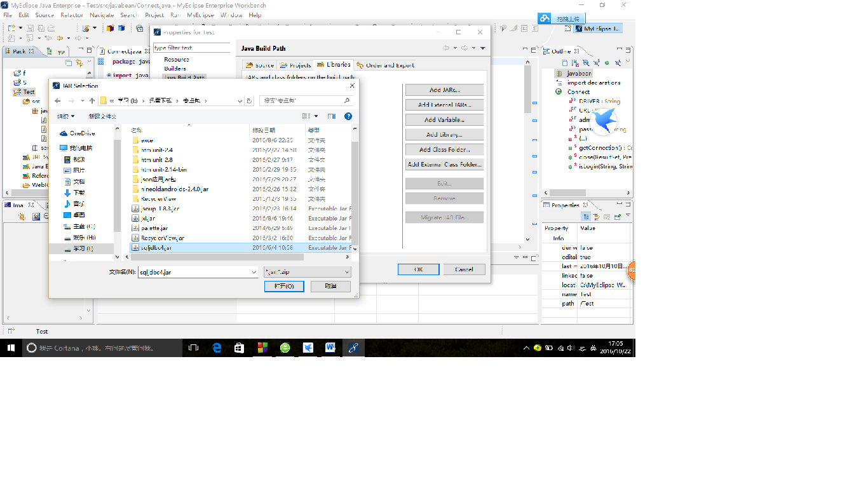Click the 打开(O) open button

[284, 287]
